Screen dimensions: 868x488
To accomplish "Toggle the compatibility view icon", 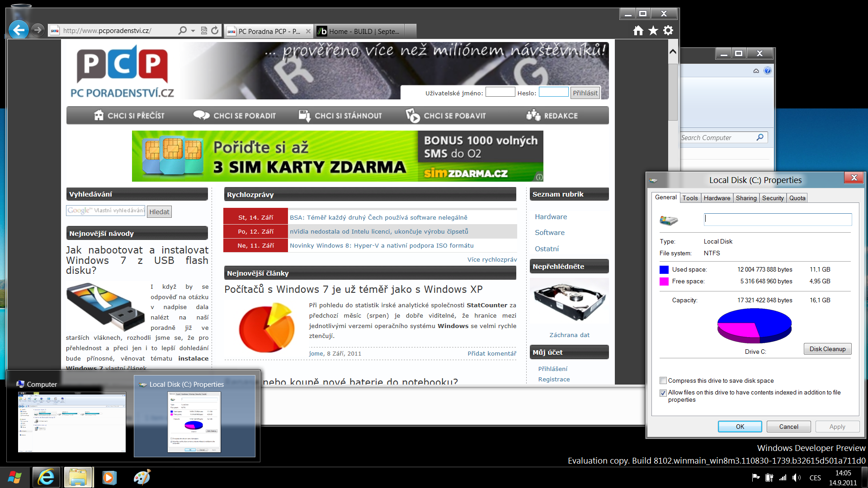I will click(204, 30).
